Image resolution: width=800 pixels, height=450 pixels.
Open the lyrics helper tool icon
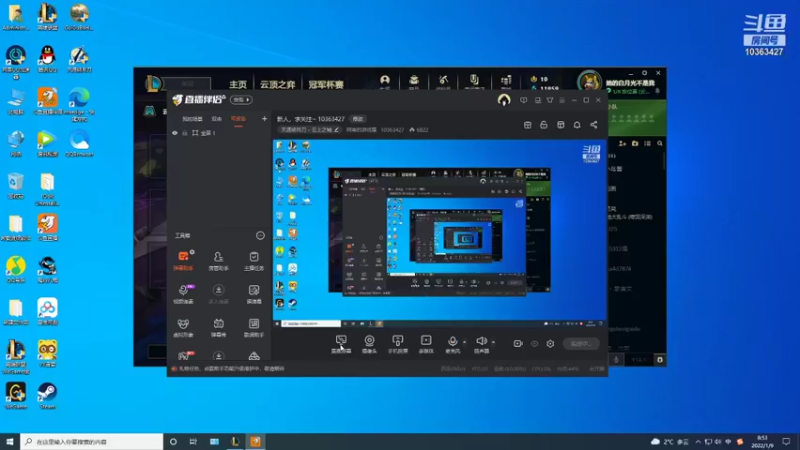tap(254, 328)
